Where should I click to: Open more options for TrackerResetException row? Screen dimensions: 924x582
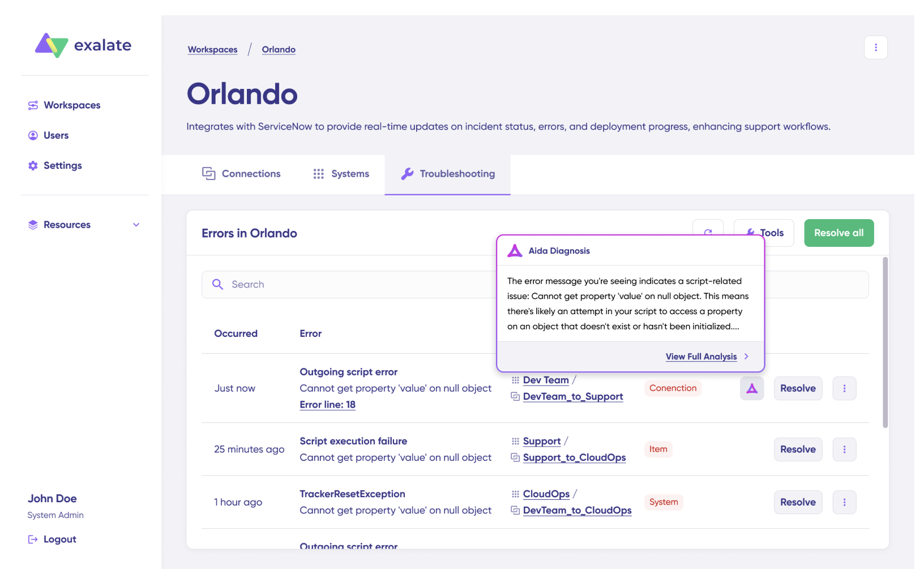tap(844, 502)
